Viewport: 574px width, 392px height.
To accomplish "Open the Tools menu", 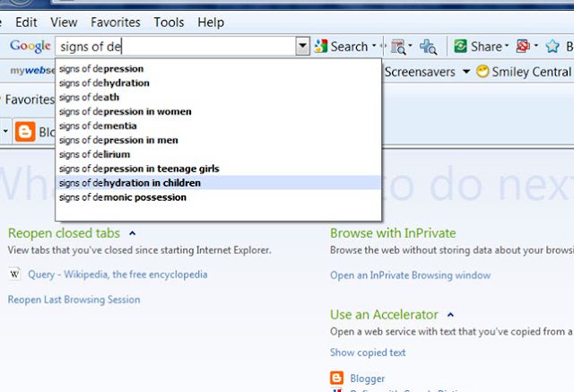I will pos(169,22).
